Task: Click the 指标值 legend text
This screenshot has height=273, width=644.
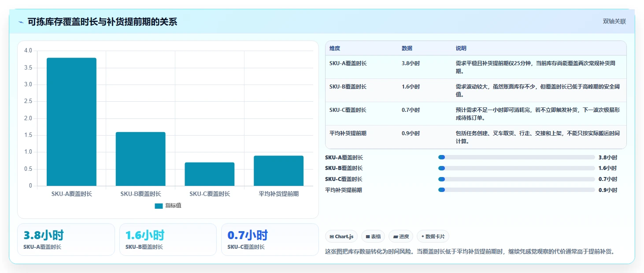Action: 173,206
